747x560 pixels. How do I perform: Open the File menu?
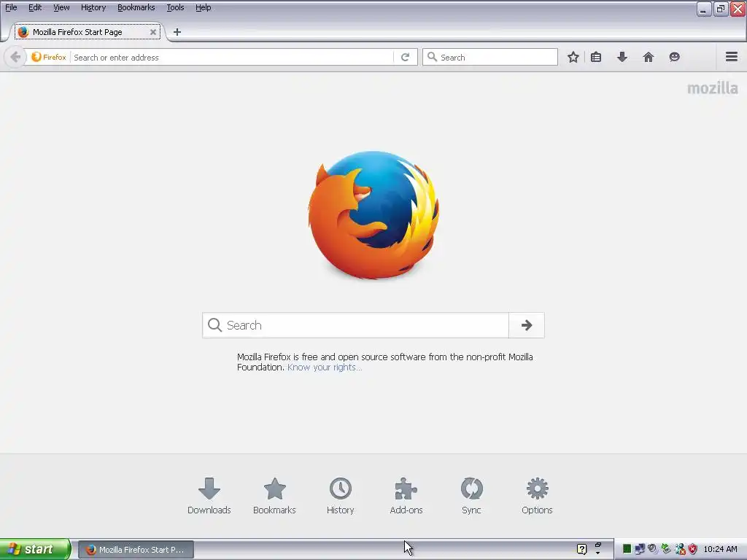[11, 7]
